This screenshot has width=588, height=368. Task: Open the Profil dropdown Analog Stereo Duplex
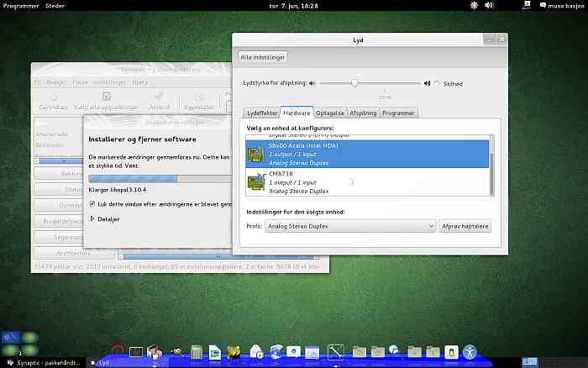pos(350,226)
